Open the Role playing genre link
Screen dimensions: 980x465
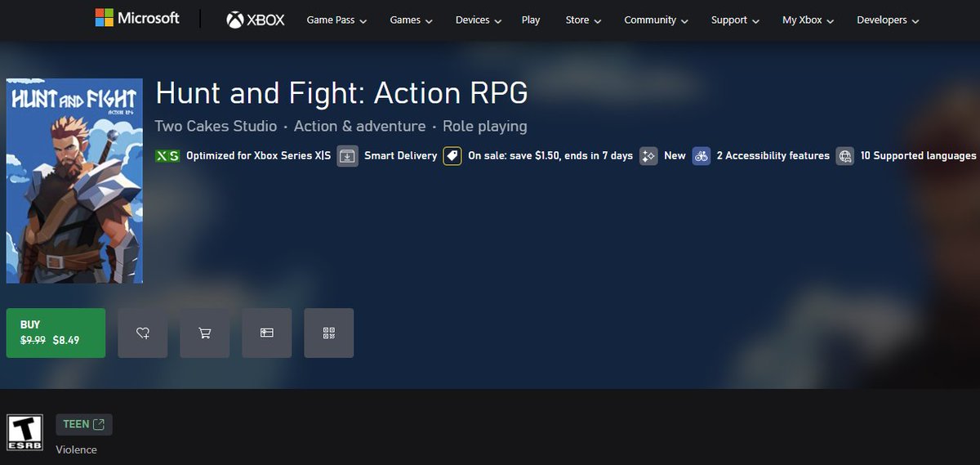[485, 126]
